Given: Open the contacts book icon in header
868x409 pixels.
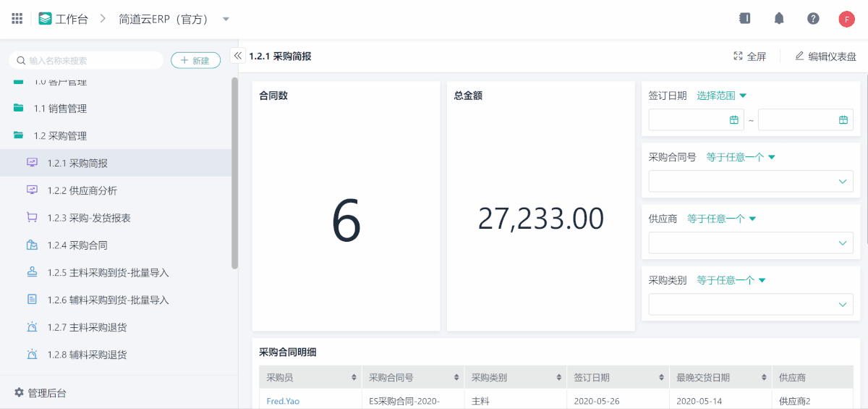Looking at the screenshot, I should (744, 19).
